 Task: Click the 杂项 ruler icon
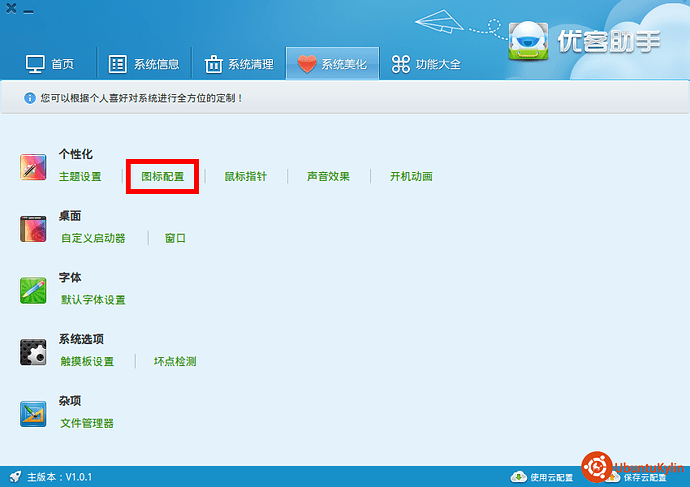(x=33, y=414)
